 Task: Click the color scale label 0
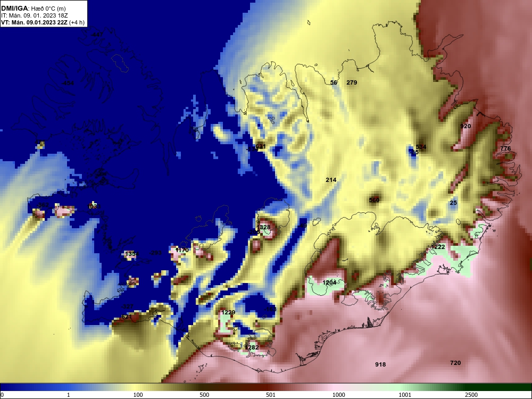click(x=2, y=395)
